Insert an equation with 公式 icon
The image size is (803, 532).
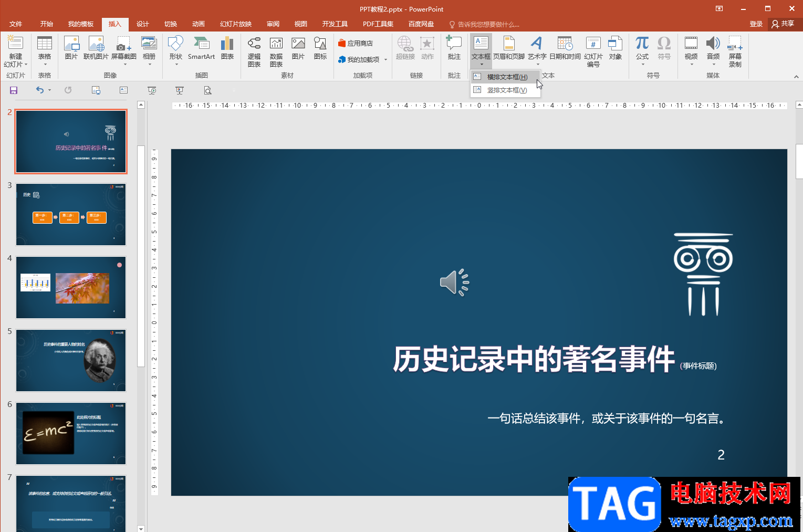point(642,51)
